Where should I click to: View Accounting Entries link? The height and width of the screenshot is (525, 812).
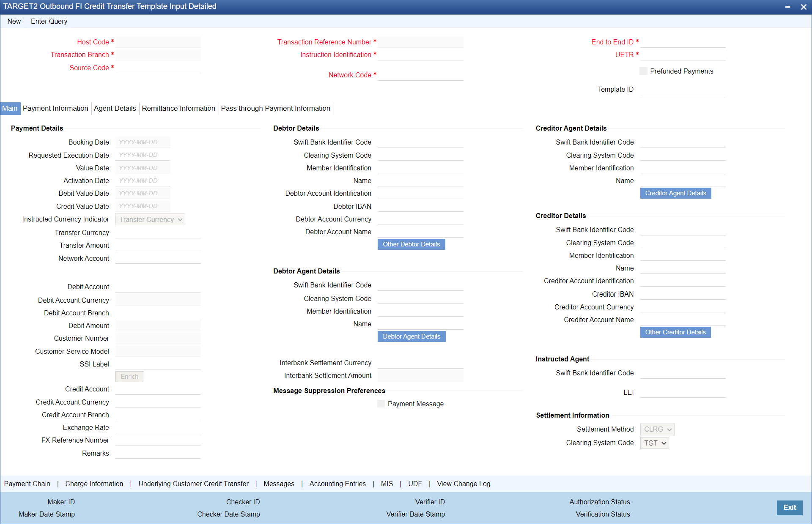click(337, 484)
